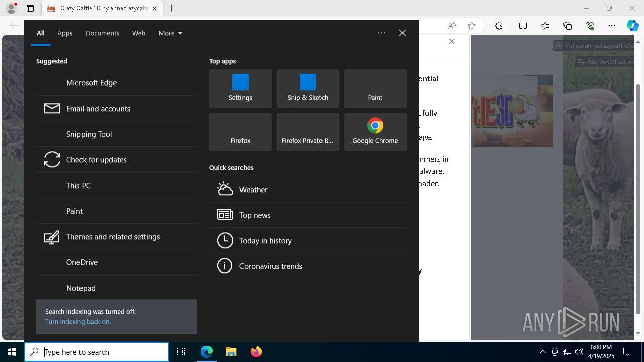Screen dimensions: 644x362
Task: Click Follow annacrazycattle3d button
Action: coord(594,46)
